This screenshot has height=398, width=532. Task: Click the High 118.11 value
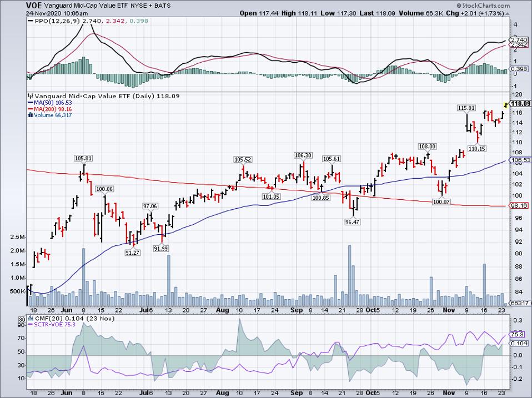click(298, 13)
